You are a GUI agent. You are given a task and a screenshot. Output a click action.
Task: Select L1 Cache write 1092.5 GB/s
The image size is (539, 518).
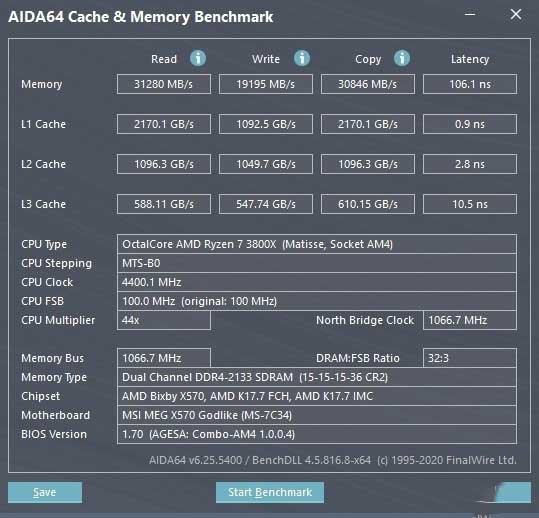coord(266,124)
